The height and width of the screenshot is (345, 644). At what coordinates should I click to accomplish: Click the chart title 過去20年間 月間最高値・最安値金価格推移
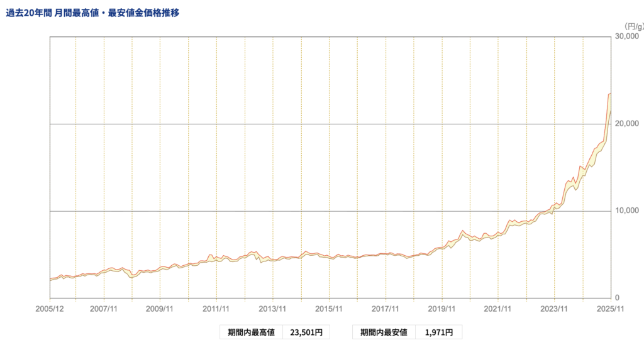tap(92, 13)
